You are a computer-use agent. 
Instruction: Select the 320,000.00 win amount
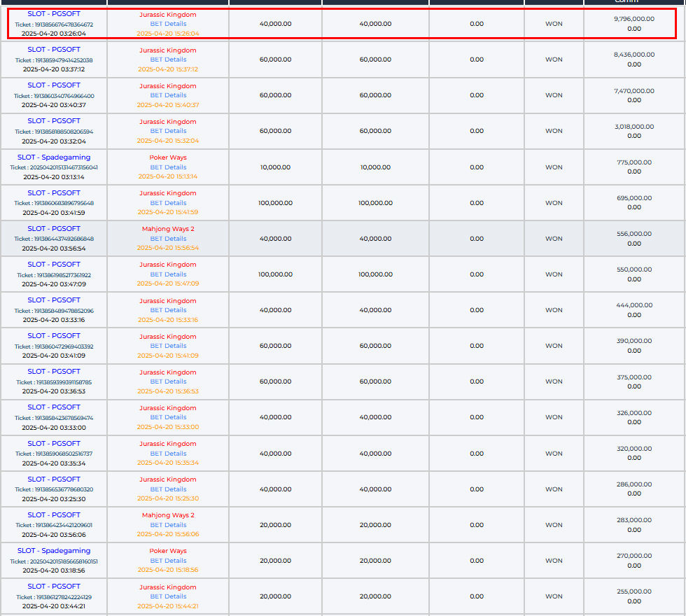pos(634,449)
